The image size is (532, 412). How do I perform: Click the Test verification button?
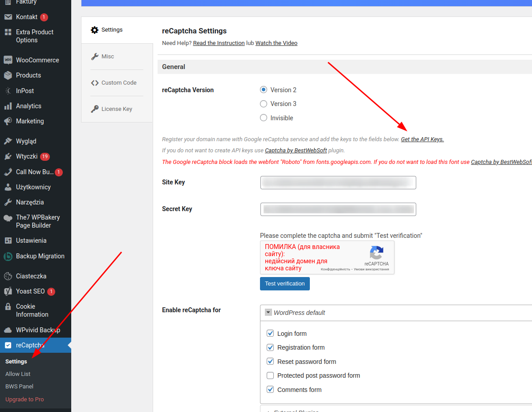click(x=284, y=284)
